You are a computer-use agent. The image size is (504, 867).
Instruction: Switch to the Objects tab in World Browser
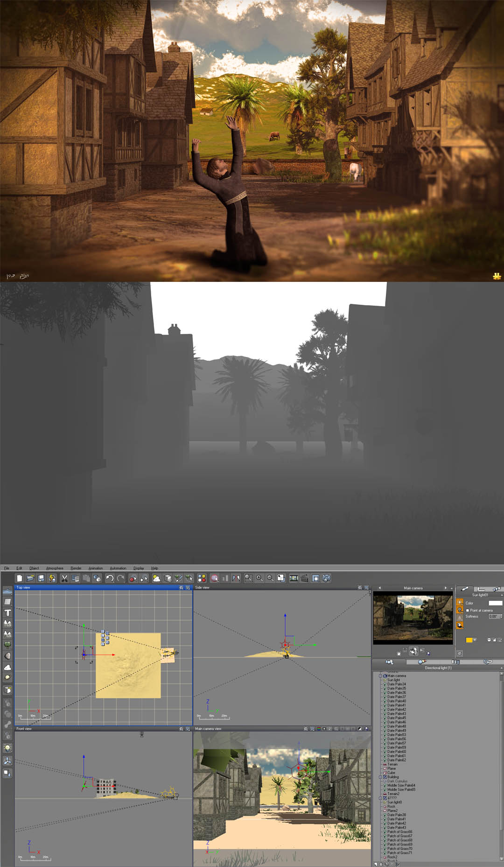[x=389, y=662]
